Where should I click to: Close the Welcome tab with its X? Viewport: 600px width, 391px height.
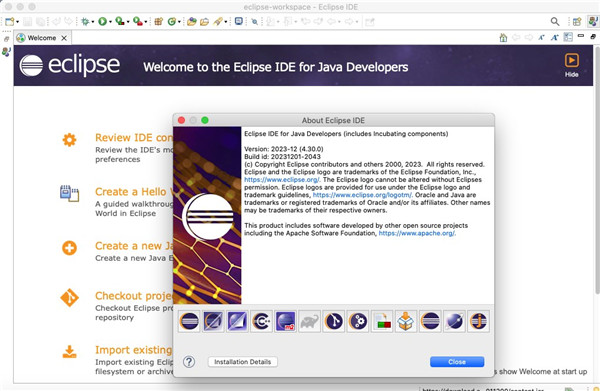[x=64, y=38]
